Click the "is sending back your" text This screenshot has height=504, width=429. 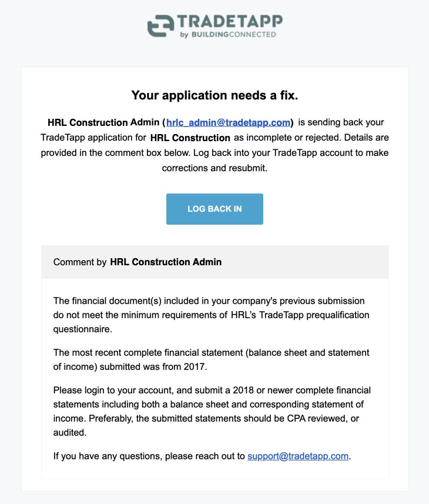pos(341,123)
